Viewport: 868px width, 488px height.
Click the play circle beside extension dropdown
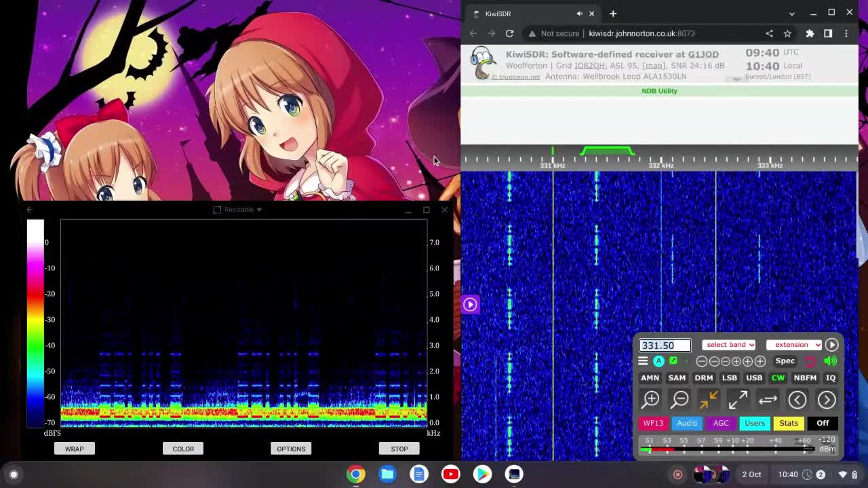(831, 345)
